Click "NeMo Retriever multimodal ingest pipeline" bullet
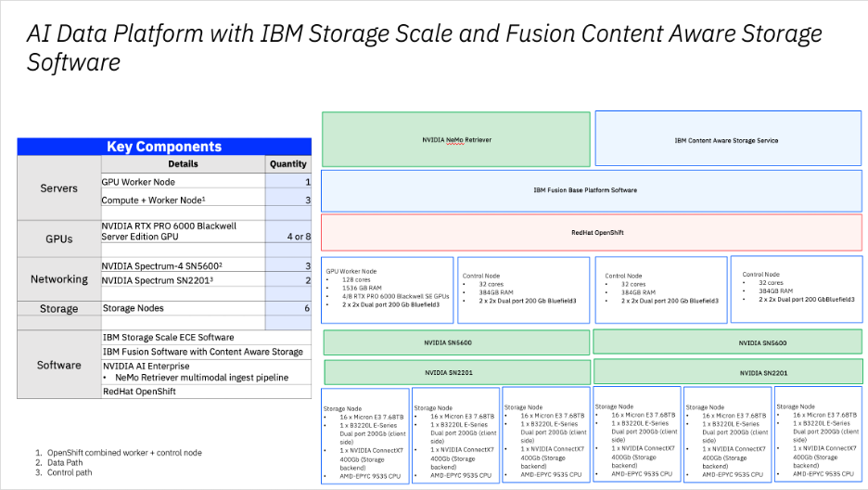 pos(201,378)
